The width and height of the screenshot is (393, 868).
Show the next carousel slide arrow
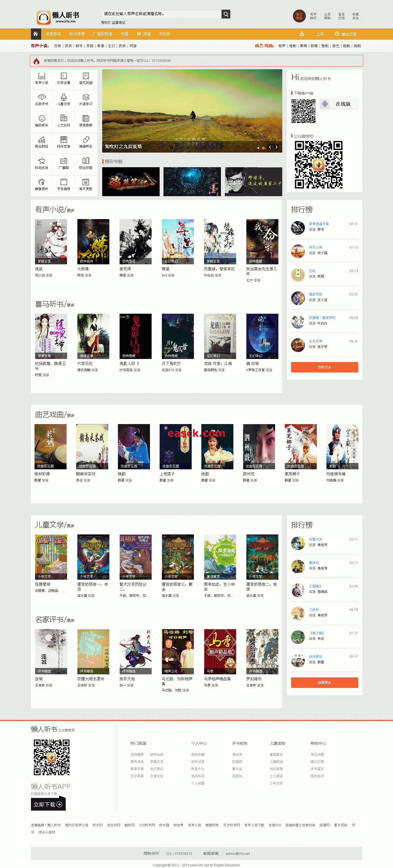[276, 147]
